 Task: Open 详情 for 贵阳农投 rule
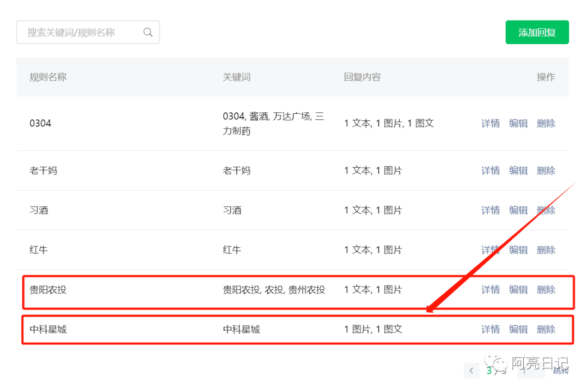pyautogui.click(x=491, y=290)
